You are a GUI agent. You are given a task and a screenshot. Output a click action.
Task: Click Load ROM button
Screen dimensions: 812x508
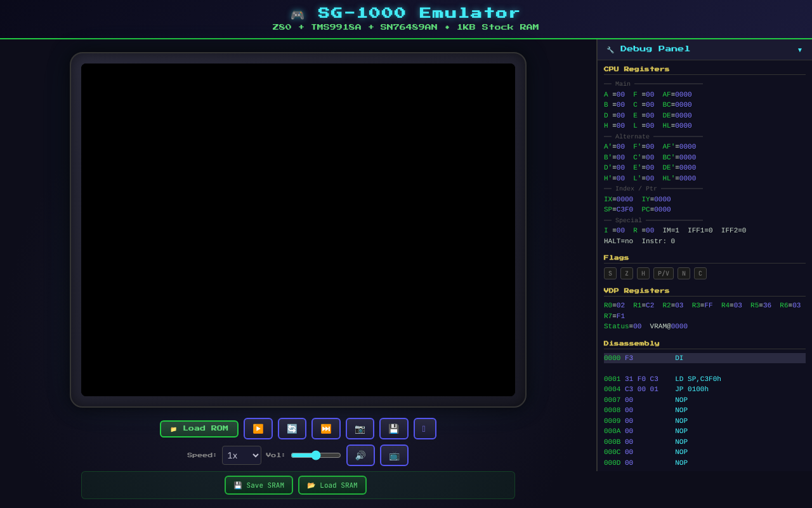point(199,429)
